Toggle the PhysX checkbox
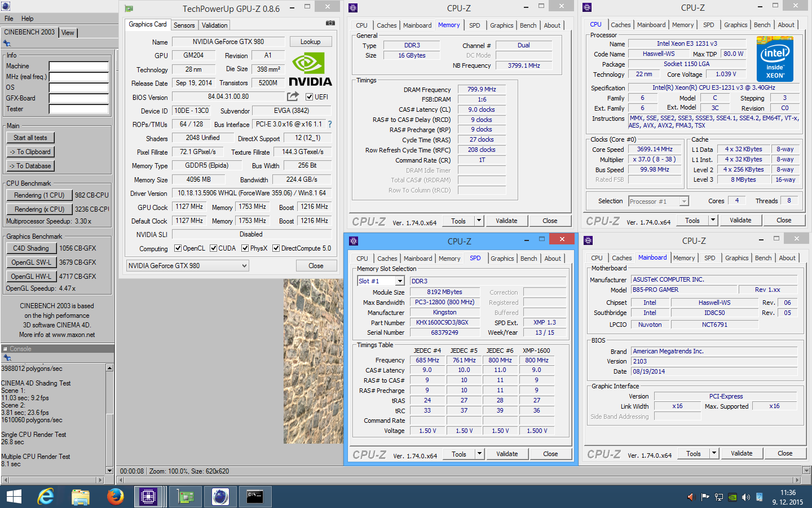The width and height of the screenshot is (812, 508). (x=245, y=248)
